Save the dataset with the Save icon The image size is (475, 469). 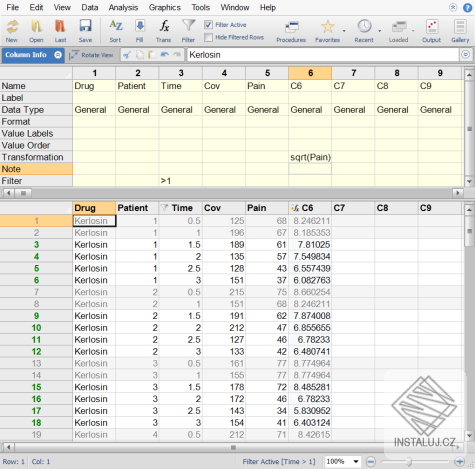pos(85,30)
